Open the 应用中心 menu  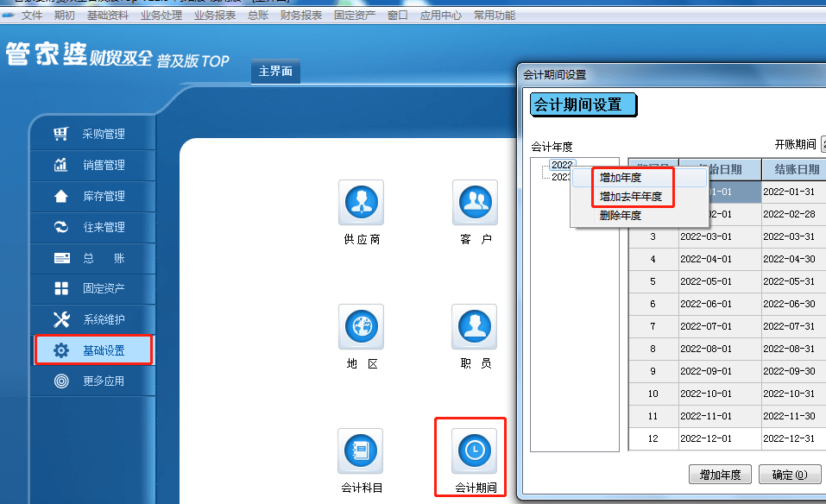pyautogui.click(x=441, y=16)
